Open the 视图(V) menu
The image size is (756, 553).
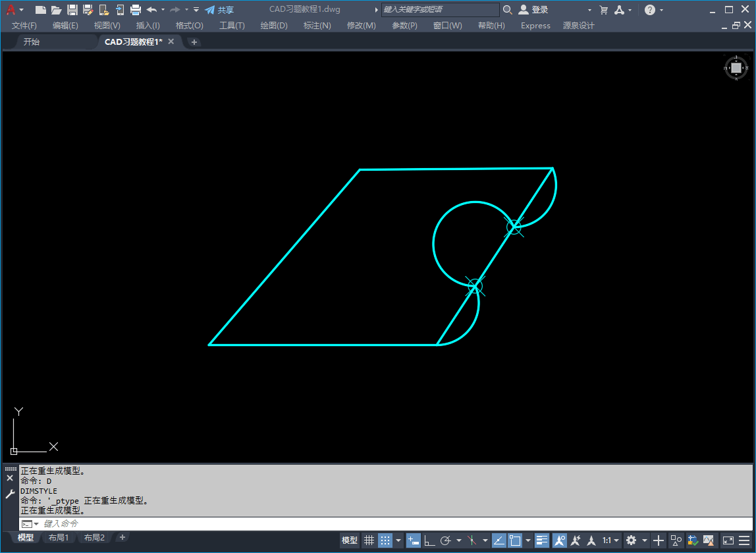click(107, 26)
